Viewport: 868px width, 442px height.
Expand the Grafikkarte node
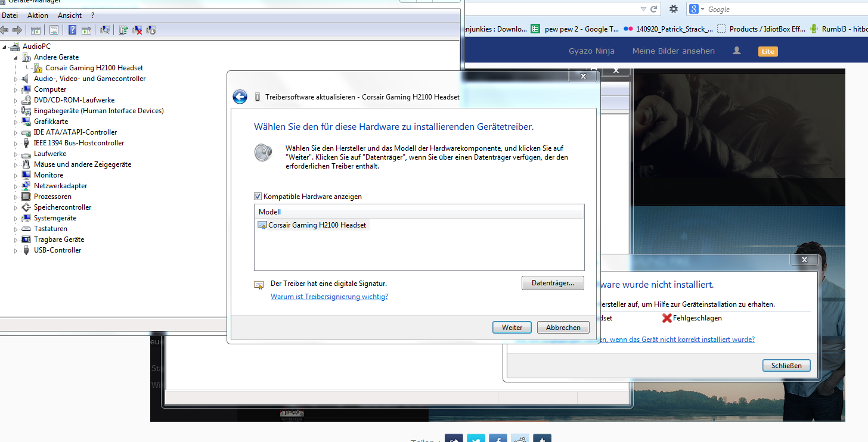pos(16,122)
